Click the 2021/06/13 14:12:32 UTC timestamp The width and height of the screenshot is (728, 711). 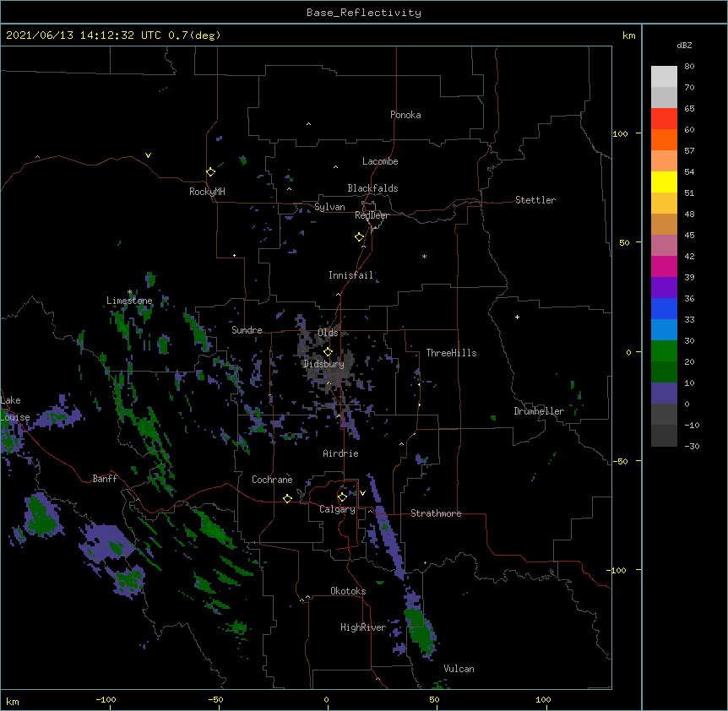pos(84,35)
